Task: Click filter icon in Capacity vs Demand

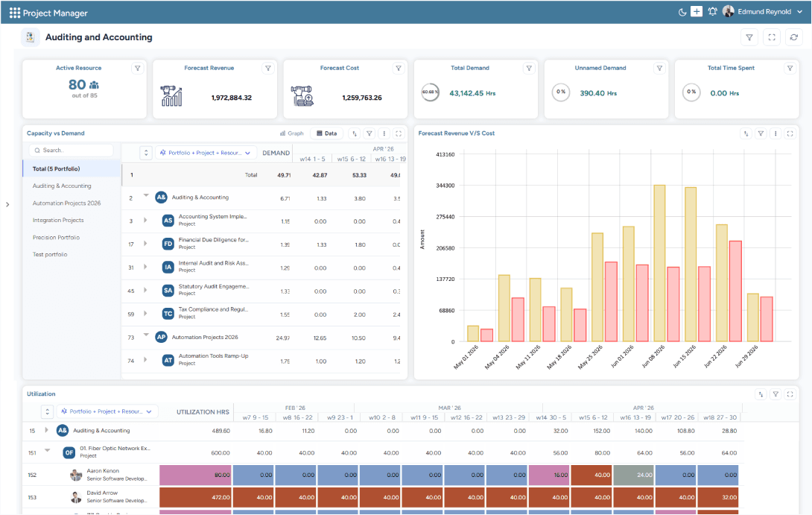Action: (369, 133)
